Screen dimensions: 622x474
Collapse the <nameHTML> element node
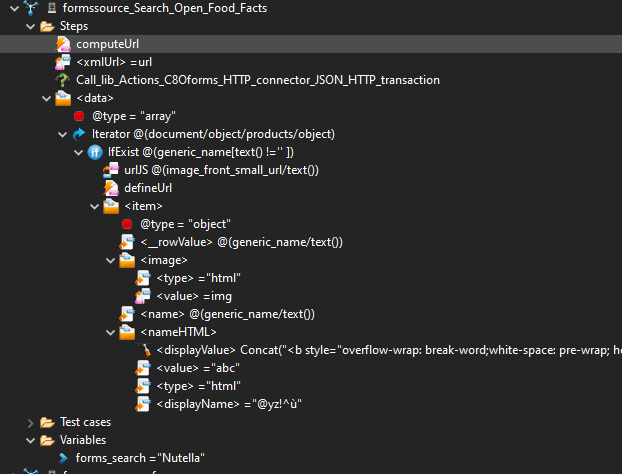coord(110,332)
